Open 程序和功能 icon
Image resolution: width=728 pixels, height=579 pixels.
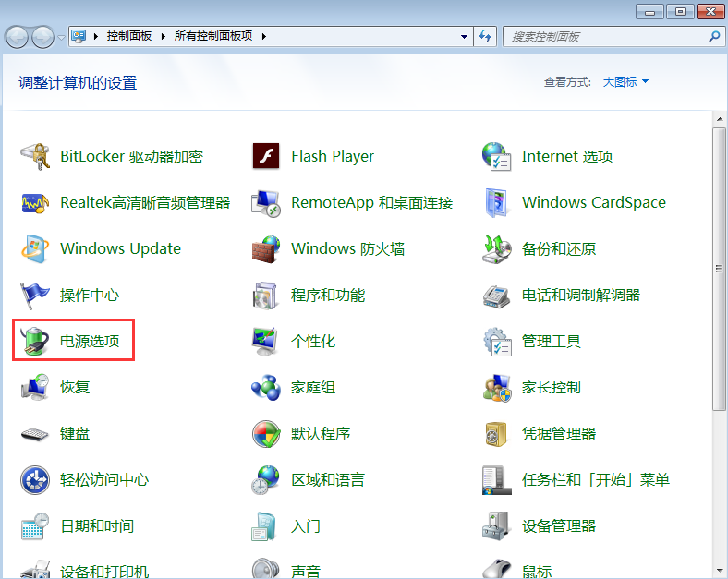click(265, 296)
